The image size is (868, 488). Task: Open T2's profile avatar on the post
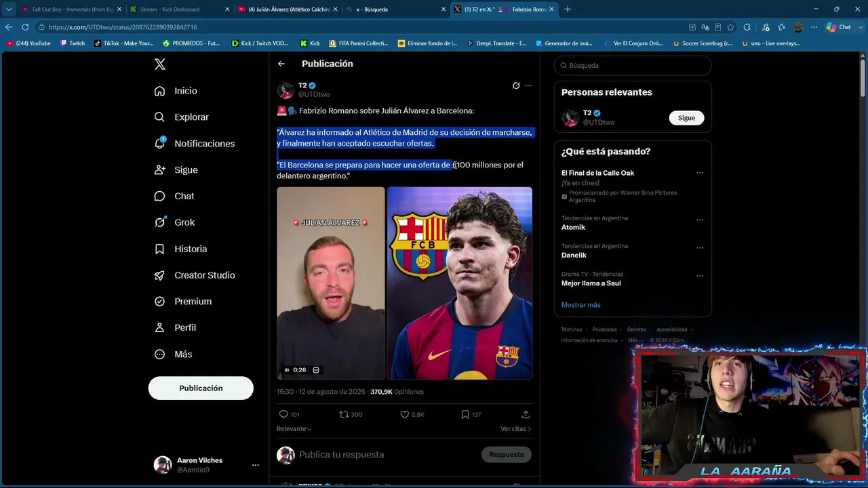[285, 90]
